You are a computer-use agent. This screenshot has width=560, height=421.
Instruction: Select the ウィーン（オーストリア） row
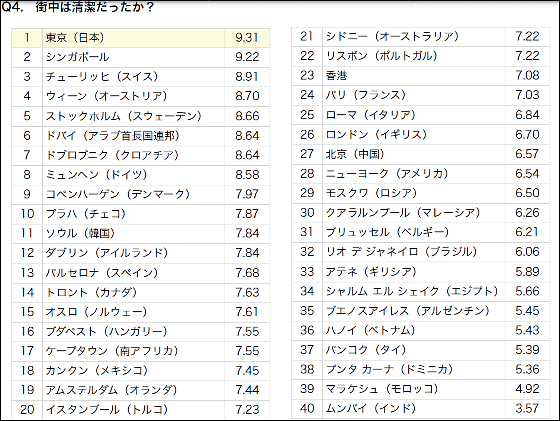140,96
